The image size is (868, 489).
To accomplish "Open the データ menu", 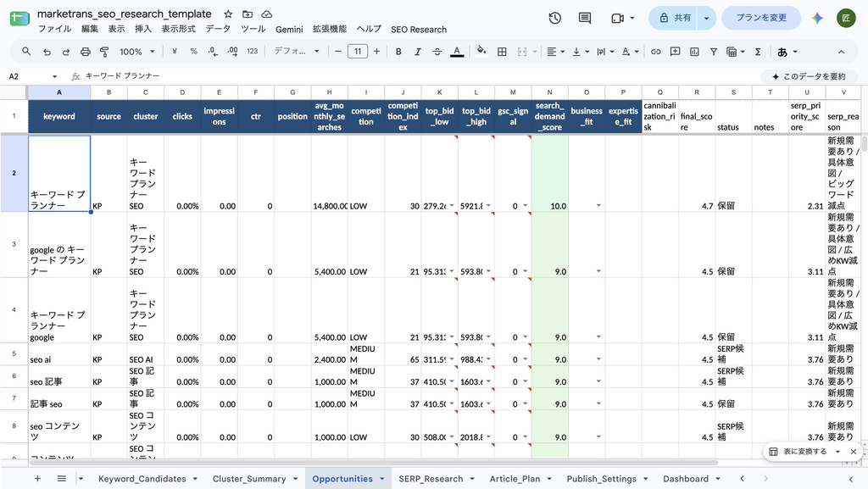I will [x=218, y=29].
